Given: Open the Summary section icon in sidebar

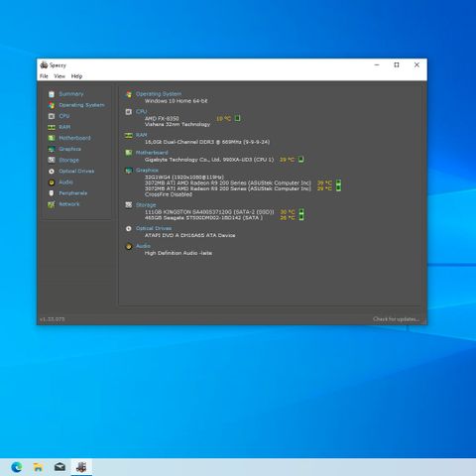Looking at the screenshot, I should tap(52, 94).
